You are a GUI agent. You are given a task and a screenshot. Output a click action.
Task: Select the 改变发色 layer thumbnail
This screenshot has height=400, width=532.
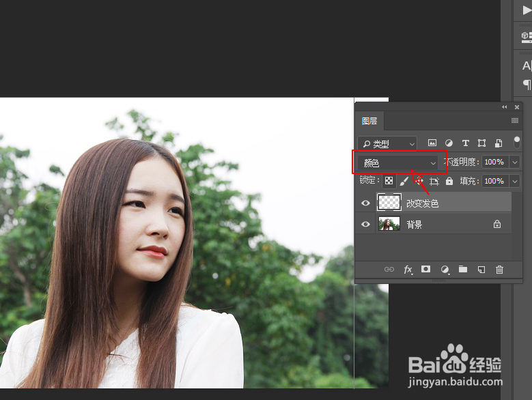[x=389, y=203]
